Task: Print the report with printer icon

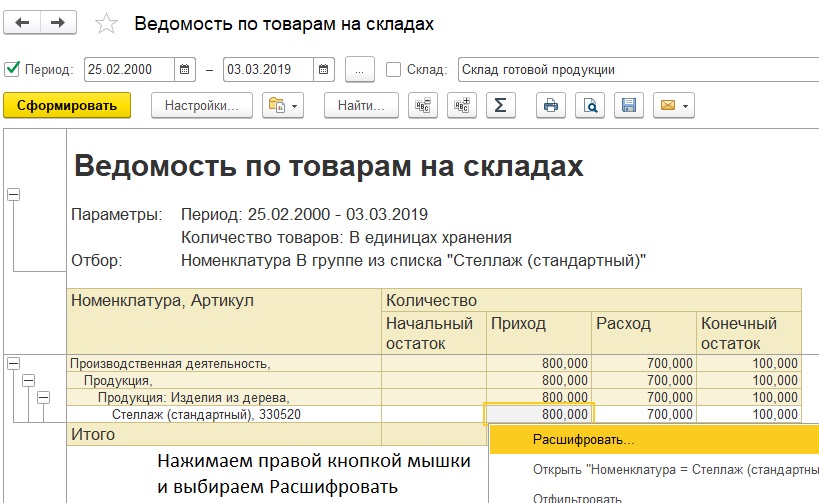Action: point(551,106)
